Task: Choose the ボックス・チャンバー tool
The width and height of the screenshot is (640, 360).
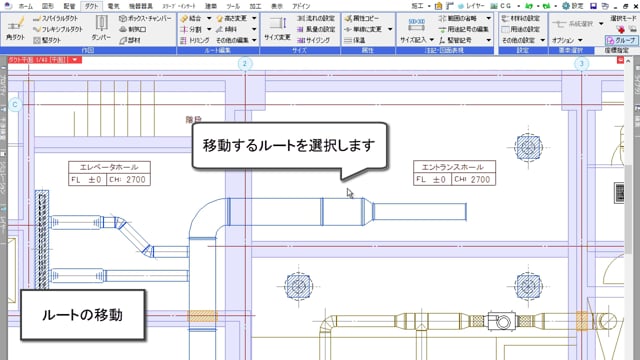Action: [x=145, y=18]
